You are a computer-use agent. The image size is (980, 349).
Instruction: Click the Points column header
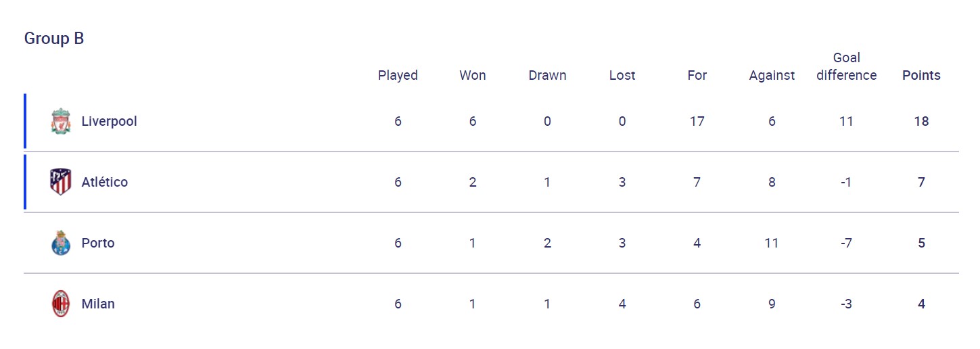click(x=921, y=75)
